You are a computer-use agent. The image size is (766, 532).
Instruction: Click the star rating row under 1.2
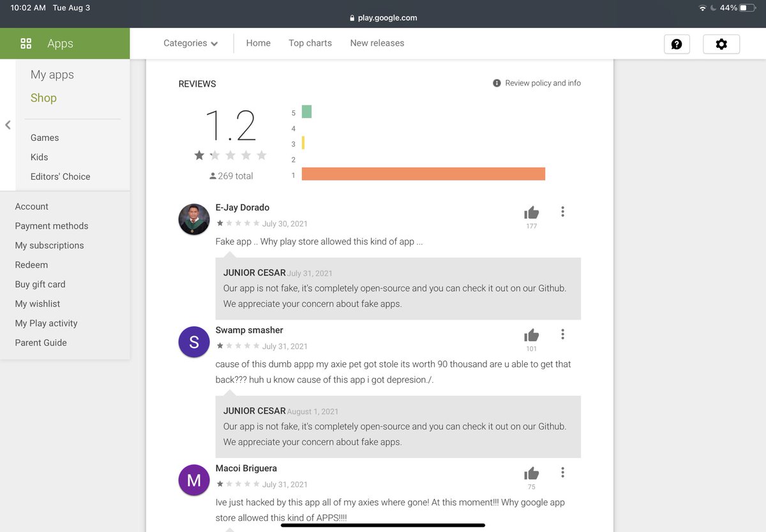tap(230, 155)
